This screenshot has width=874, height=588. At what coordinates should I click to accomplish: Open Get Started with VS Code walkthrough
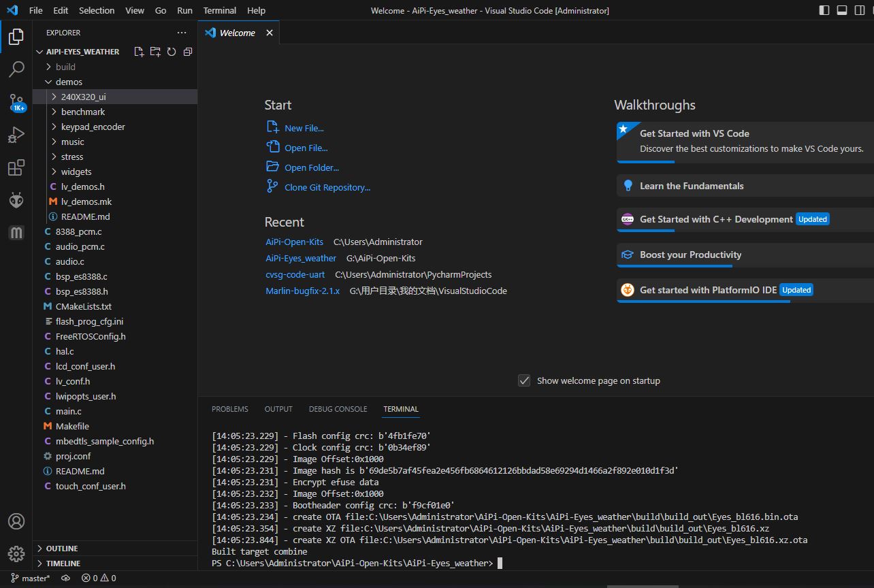pos(745,142)
